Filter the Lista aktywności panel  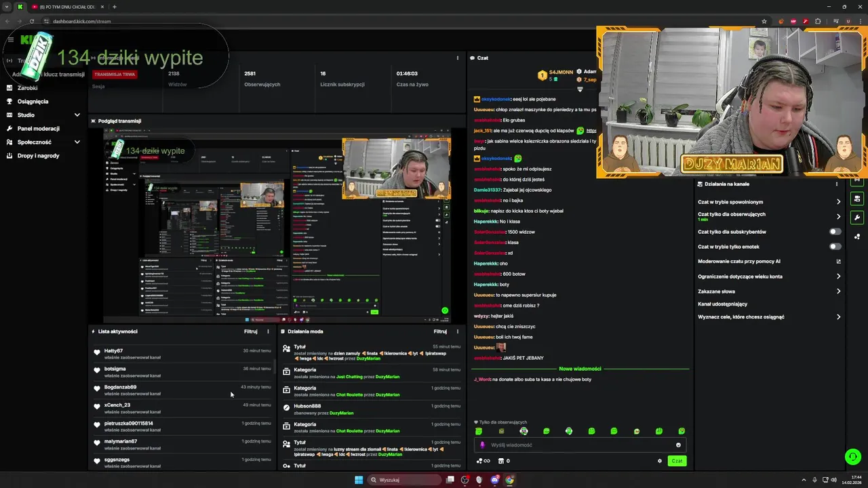(x=251, y=331)
